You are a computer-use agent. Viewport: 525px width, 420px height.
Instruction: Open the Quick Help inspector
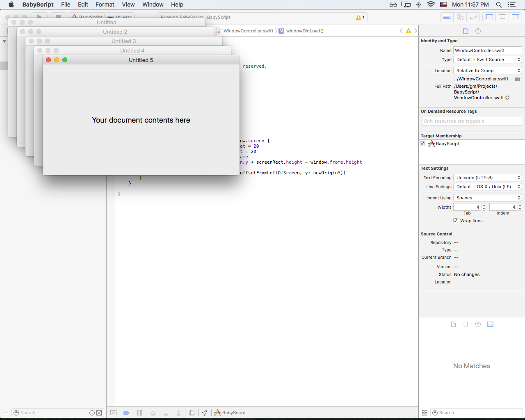point(478,31)
